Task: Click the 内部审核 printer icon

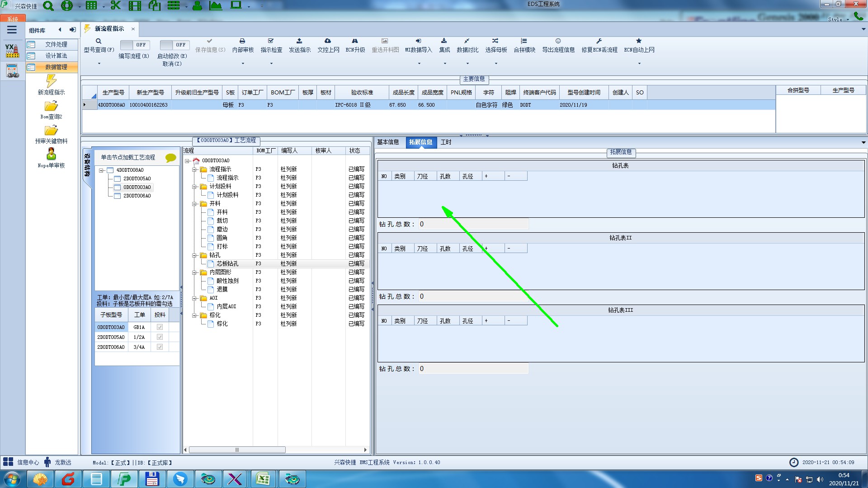Action: pyautogui.click(x=242, y=41)
